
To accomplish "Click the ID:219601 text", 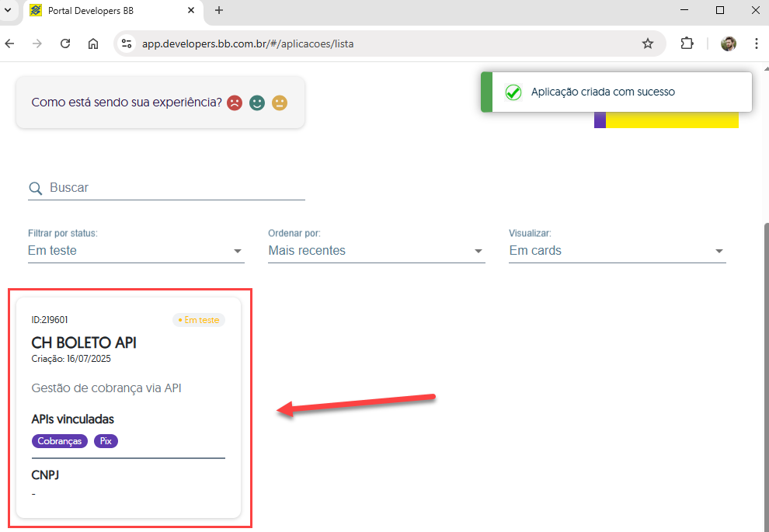I will pos(50,320).
